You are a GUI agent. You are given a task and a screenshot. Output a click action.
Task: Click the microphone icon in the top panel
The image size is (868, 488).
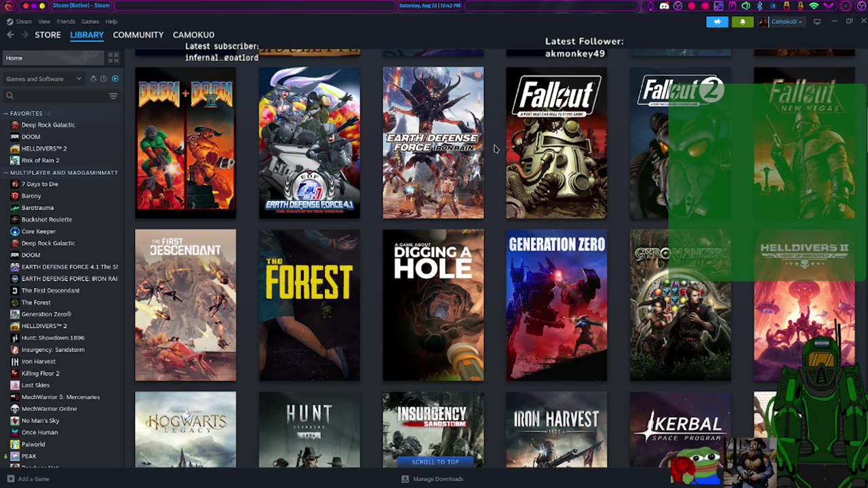pos(800,6)
